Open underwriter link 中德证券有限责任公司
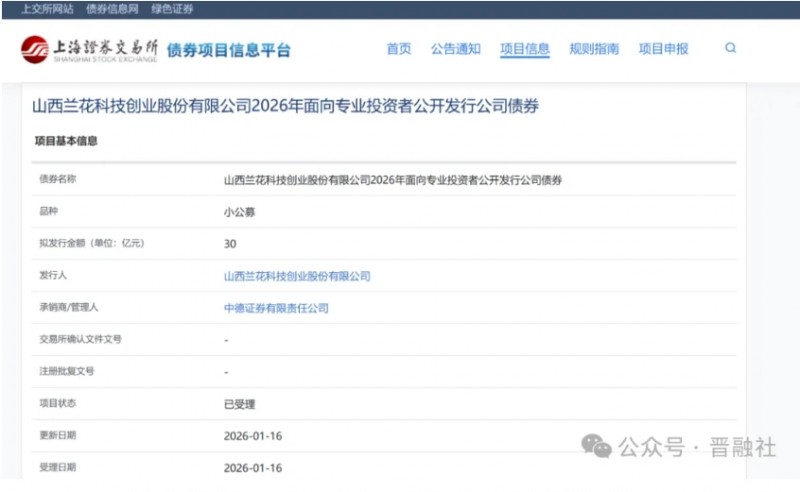Viewport: 800px width, 492px height. [276, 308]
